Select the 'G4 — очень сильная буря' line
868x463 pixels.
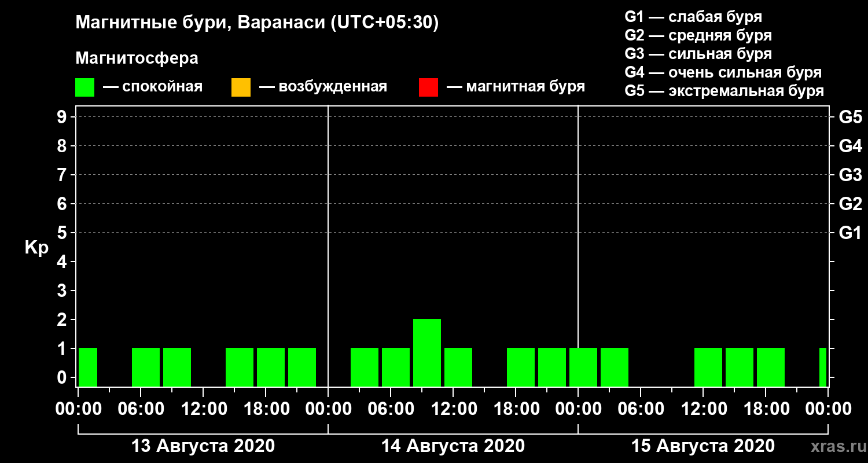[723, 72]
